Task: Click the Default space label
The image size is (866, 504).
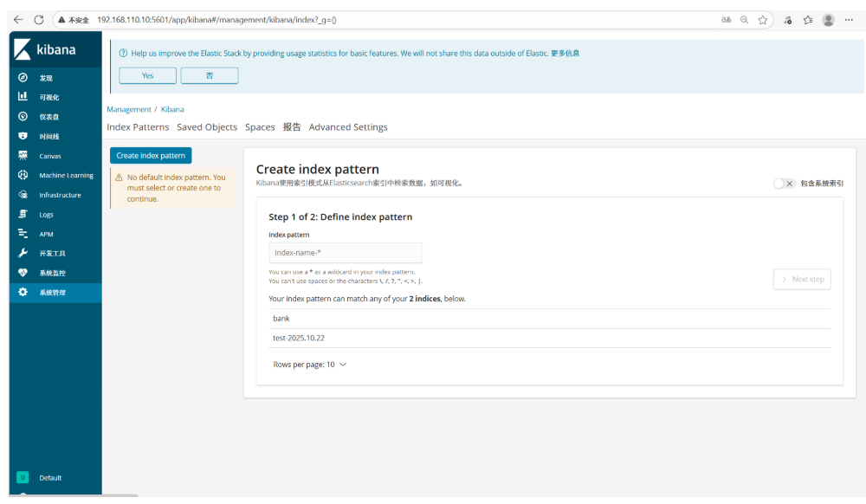Action: 50,478
